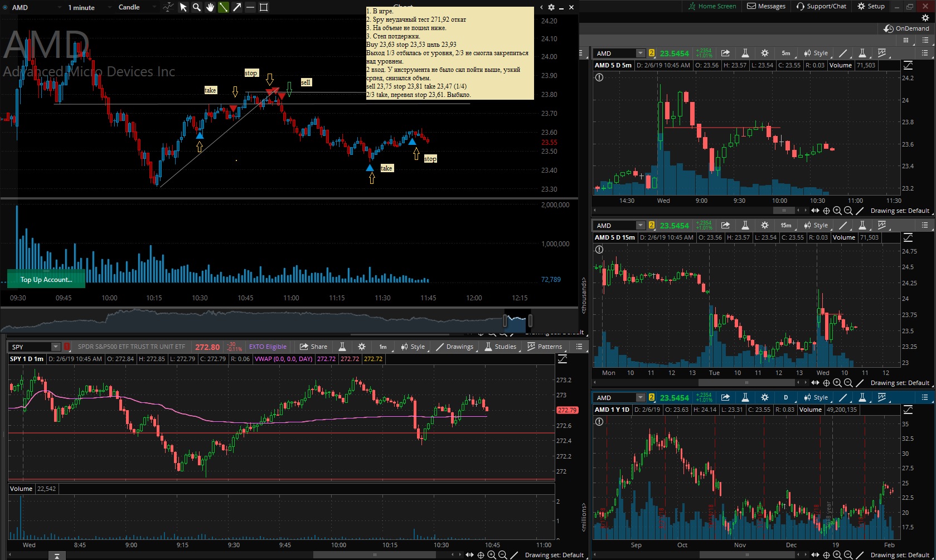Click the Top Up Account button

(46, 279)
